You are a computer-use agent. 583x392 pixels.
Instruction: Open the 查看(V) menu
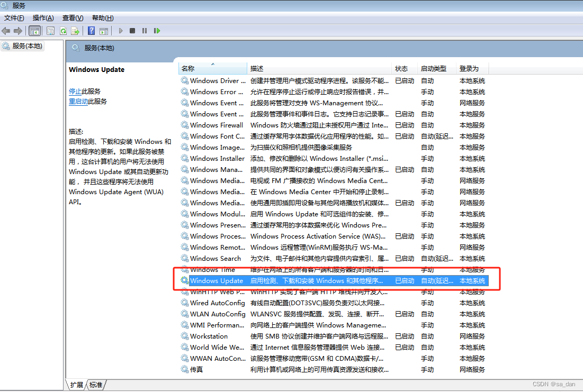tap(73, 18)
